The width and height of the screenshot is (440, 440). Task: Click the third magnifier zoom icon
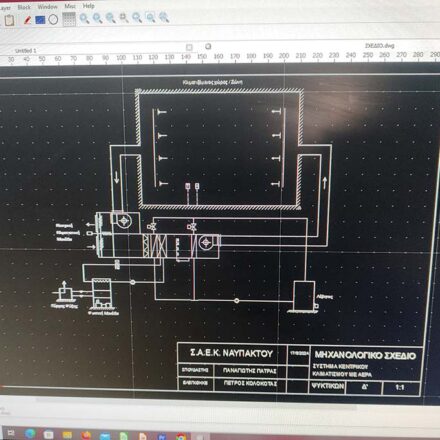pos(111,18)
